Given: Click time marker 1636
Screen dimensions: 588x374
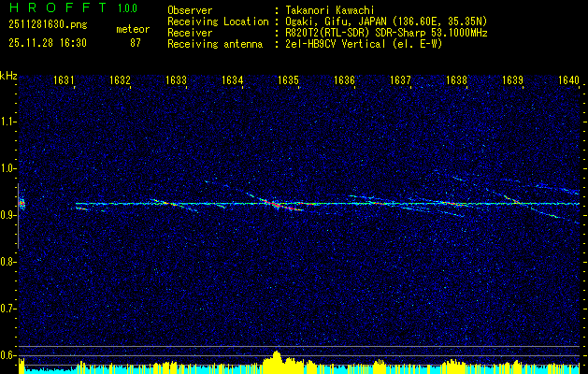Looking at the screenshot, I should click(x=344, y=79).
